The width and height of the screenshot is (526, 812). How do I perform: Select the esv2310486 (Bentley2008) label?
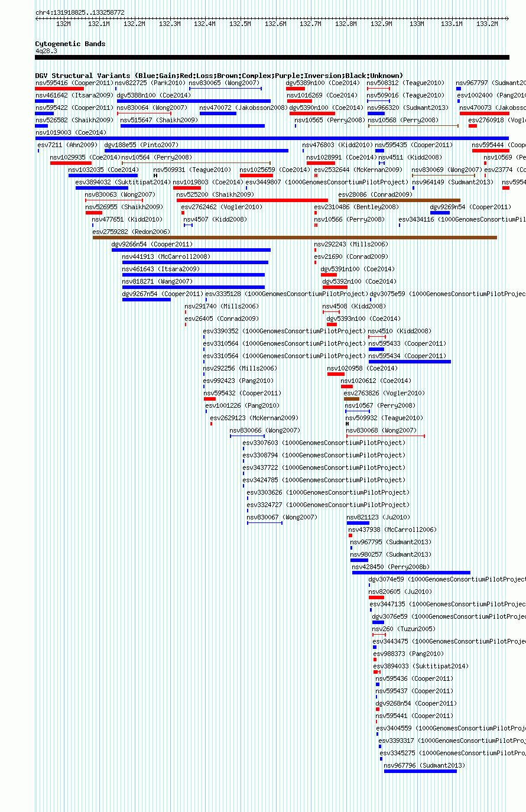click(356, 207)
